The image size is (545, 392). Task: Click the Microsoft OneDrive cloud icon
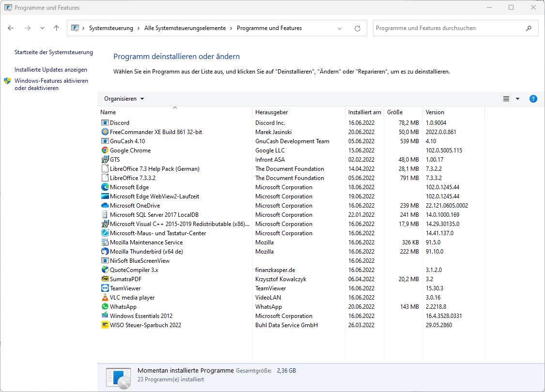[105, 206]
